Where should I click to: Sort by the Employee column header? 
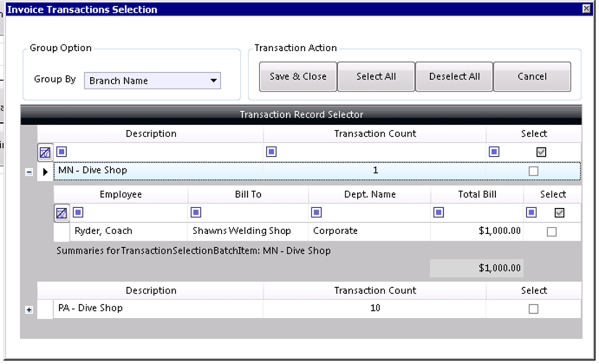[x=121, y=194]
